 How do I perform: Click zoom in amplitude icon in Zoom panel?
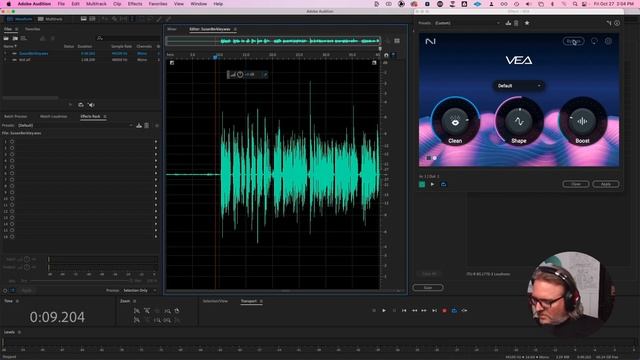coord(137,311)
